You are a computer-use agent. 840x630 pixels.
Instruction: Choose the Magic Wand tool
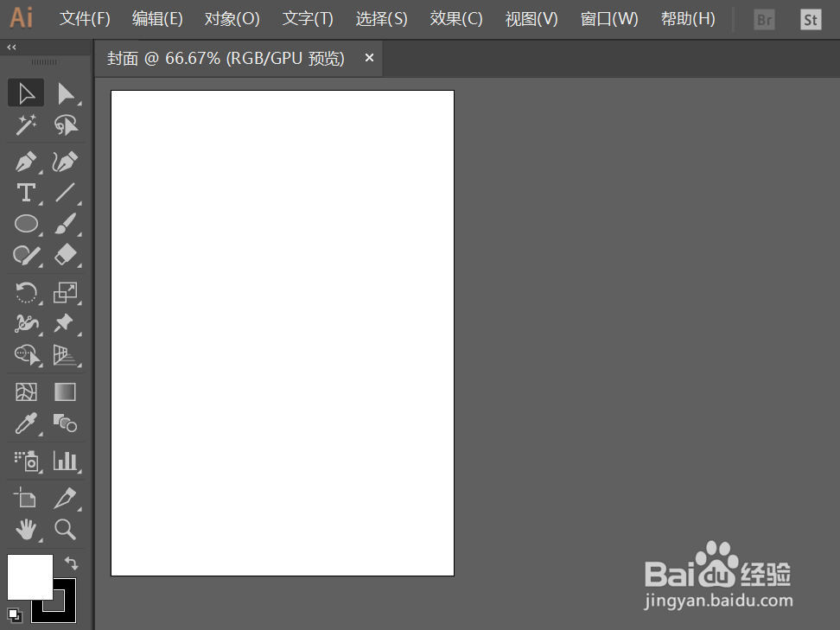[26, 125]
